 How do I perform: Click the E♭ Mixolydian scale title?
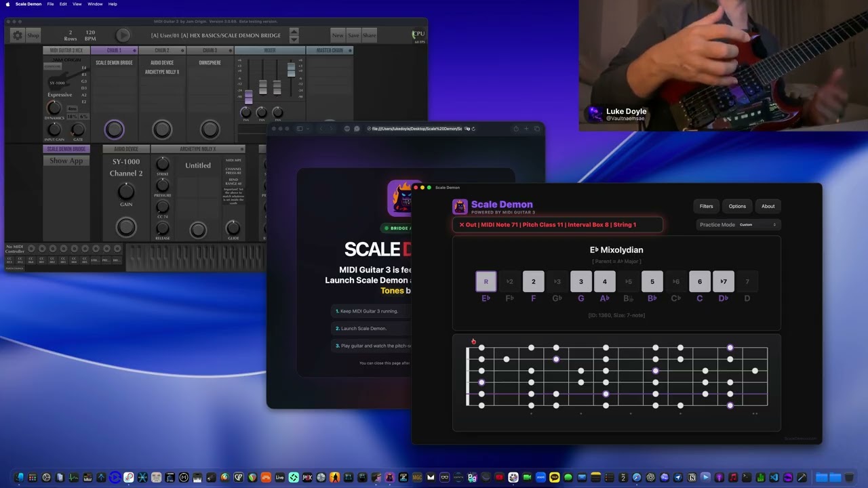pyautogui.click(x=616, y=250)
